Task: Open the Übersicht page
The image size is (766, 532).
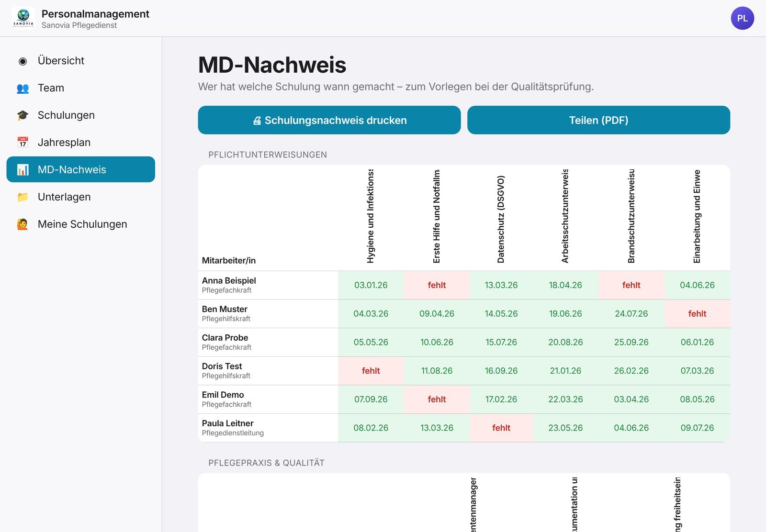Action: pyautogui.click(x=80, y=61)
